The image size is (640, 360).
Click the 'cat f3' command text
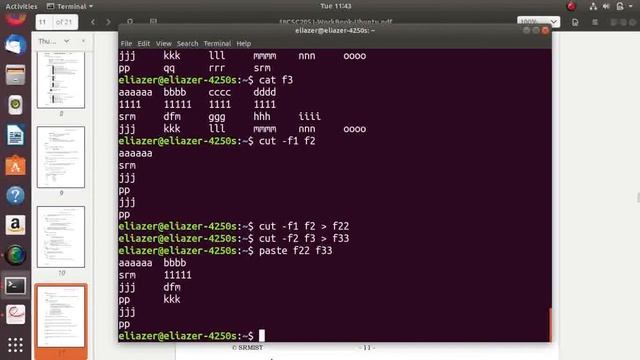click(x=276, y=80)
